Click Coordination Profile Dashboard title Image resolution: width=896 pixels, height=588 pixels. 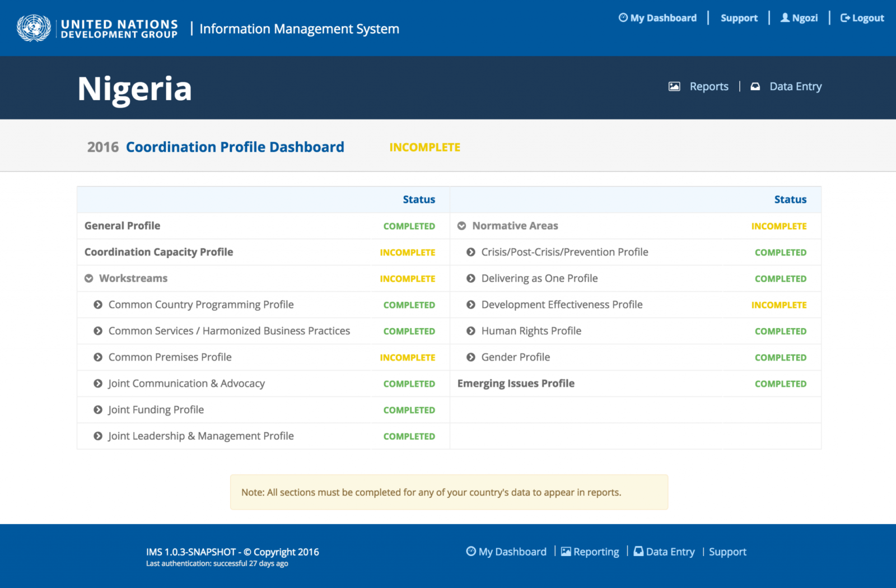click(235, 147)
